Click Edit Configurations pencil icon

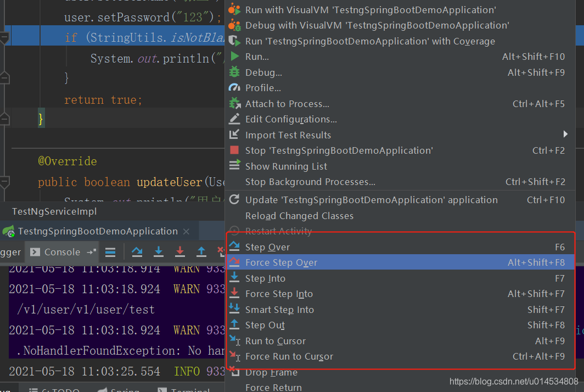click(x=235, y=119)
